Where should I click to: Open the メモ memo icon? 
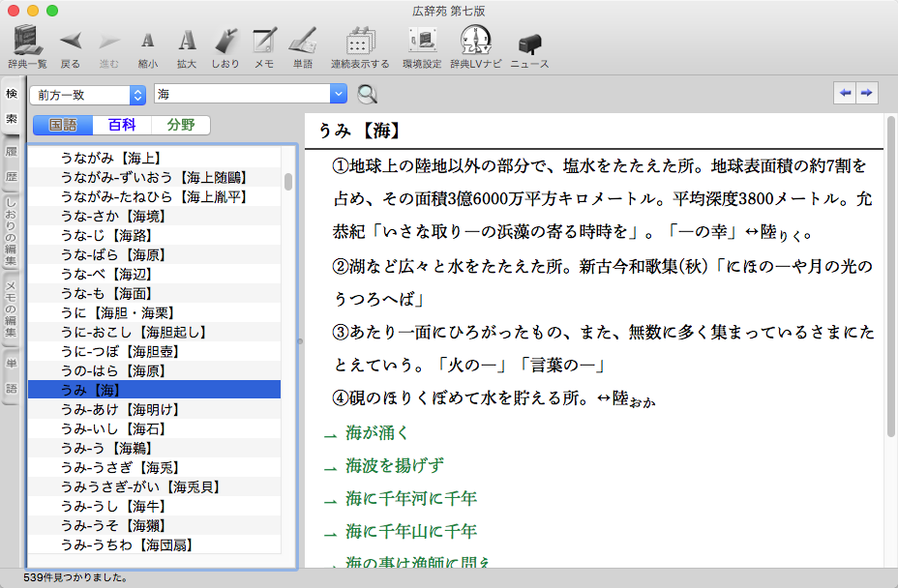264,41
